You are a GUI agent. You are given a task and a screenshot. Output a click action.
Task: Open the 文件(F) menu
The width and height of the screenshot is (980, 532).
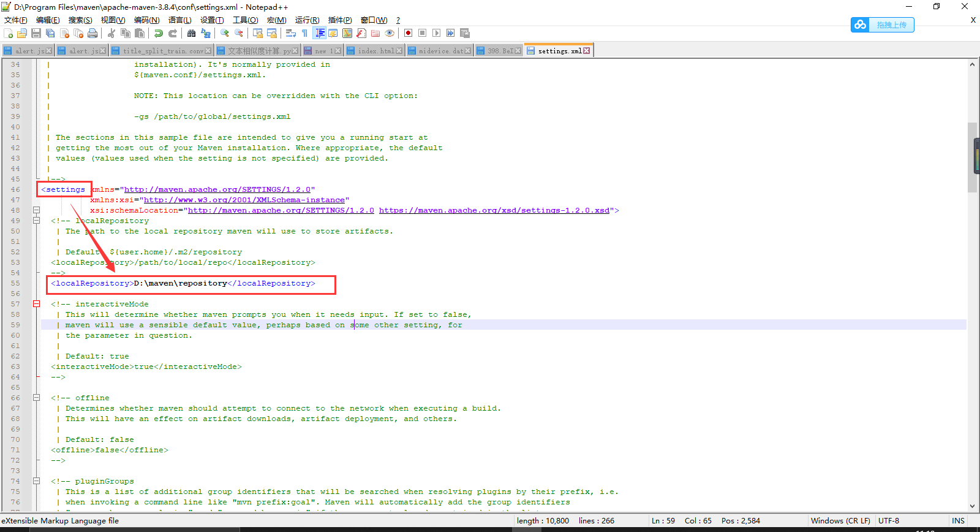point(16,20)
